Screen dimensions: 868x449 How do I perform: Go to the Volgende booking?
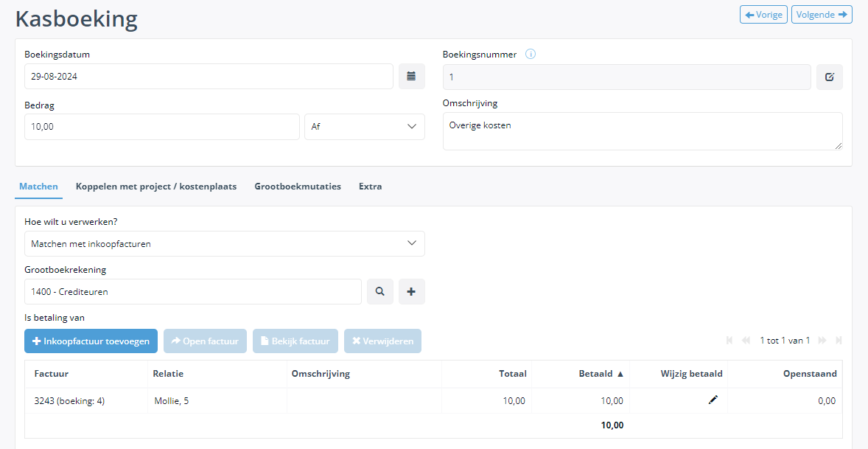(821, 15)
